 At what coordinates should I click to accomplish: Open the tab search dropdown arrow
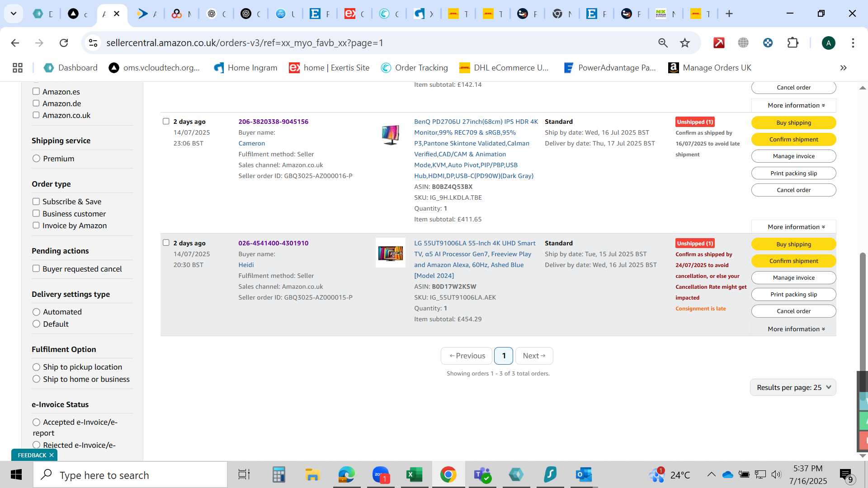(14, 14)
